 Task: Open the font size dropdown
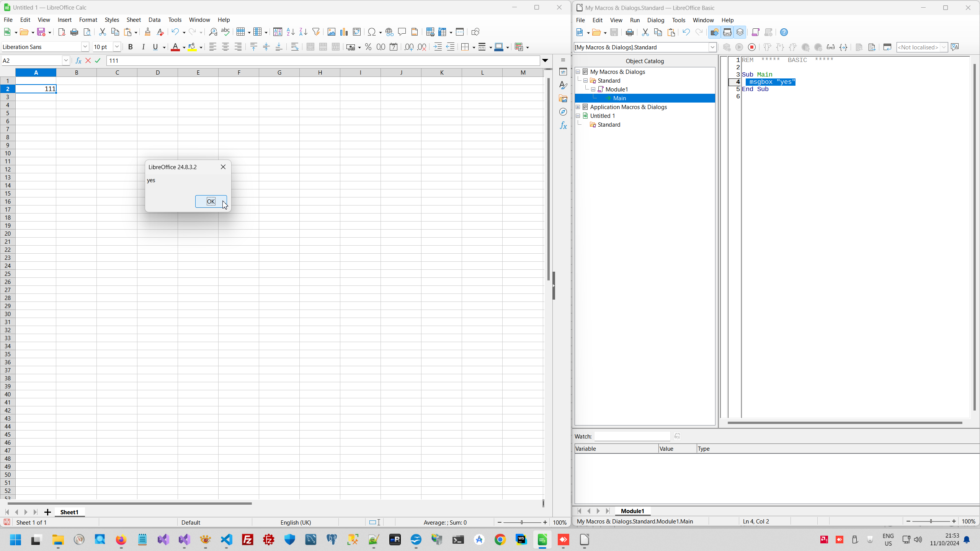tap(117, 47)
